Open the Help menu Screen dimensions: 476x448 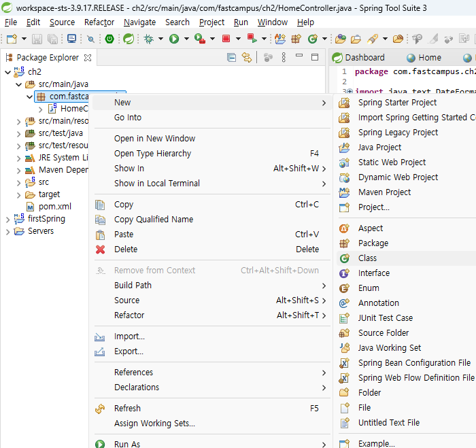[x=305, y=22]
